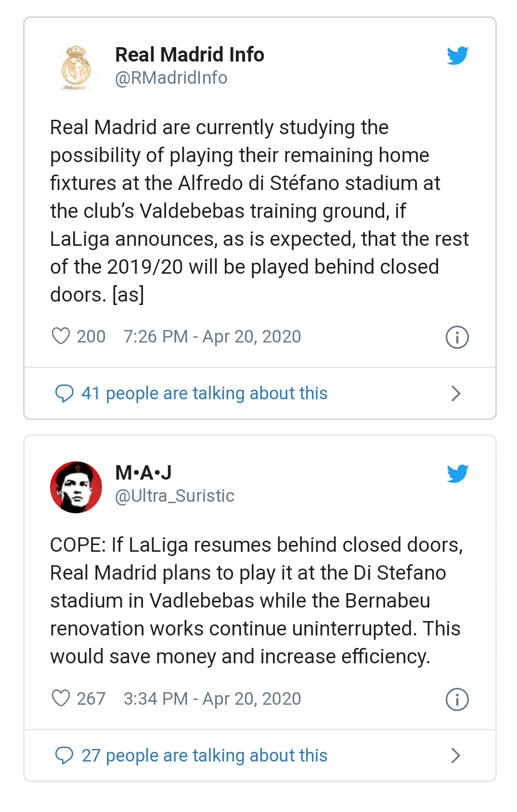Open info icon on M•A•J tweet
The width and height of the screenshot is (517, 812).
click(x=457, y=699)
